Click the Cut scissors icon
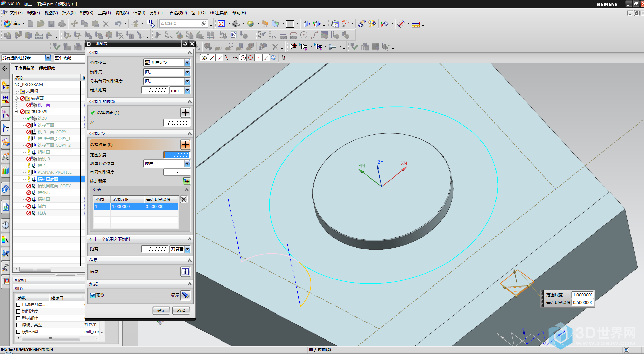Screen dimensions: 644x354 click(74, 24)
